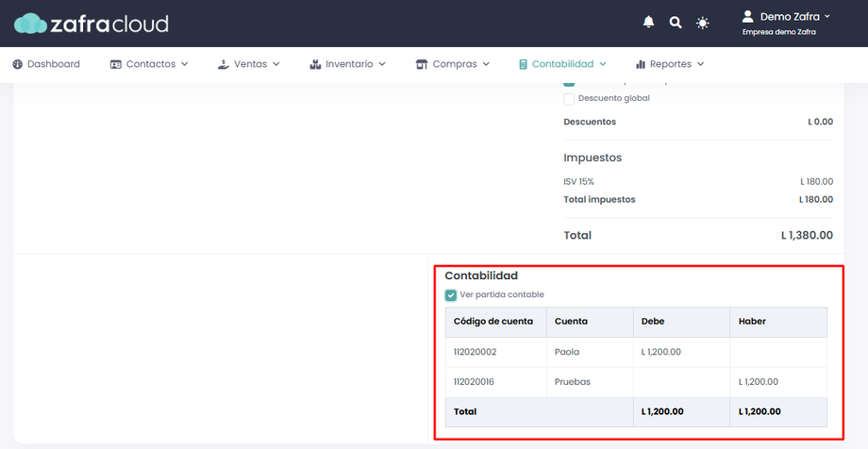868x449 pixels.
Task: Click Descuento global label
Action: coord(614,98)
